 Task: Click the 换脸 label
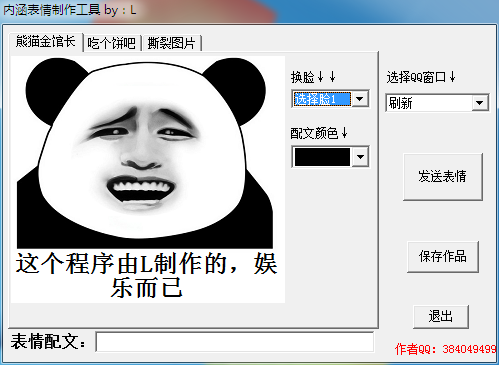coord(313,77)
